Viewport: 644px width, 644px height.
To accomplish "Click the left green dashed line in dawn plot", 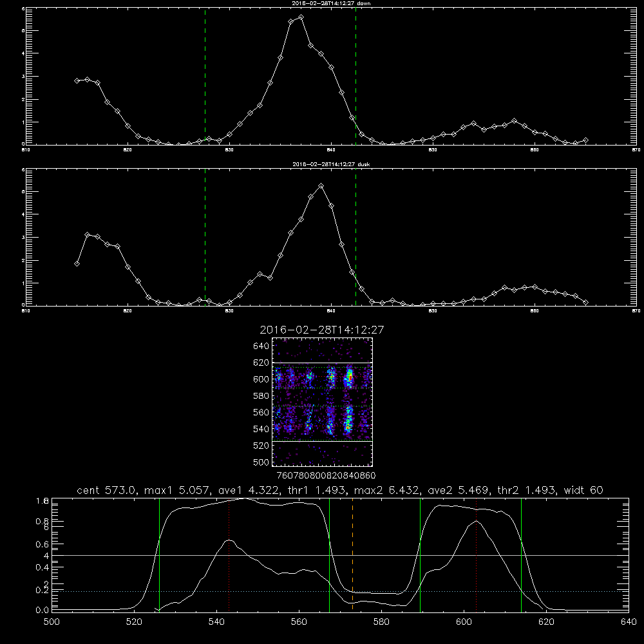I will 205,76.
